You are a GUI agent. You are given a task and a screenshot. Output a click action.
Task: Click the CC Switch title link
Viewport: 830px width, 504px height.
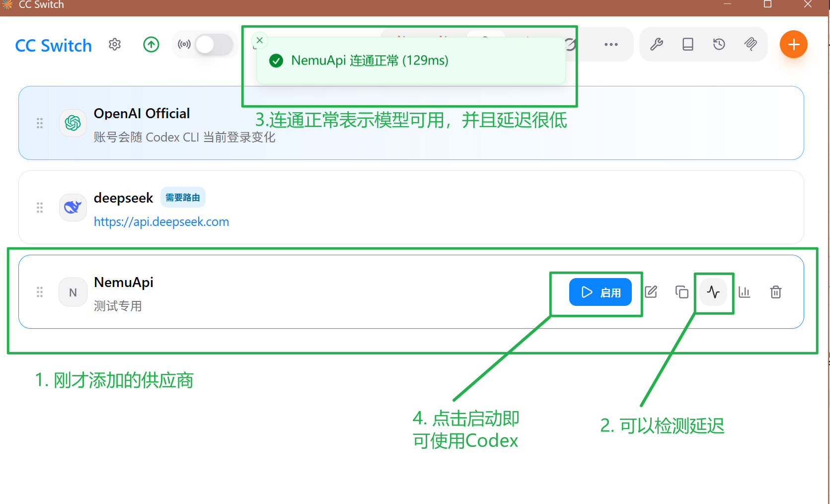click(54, 46)
